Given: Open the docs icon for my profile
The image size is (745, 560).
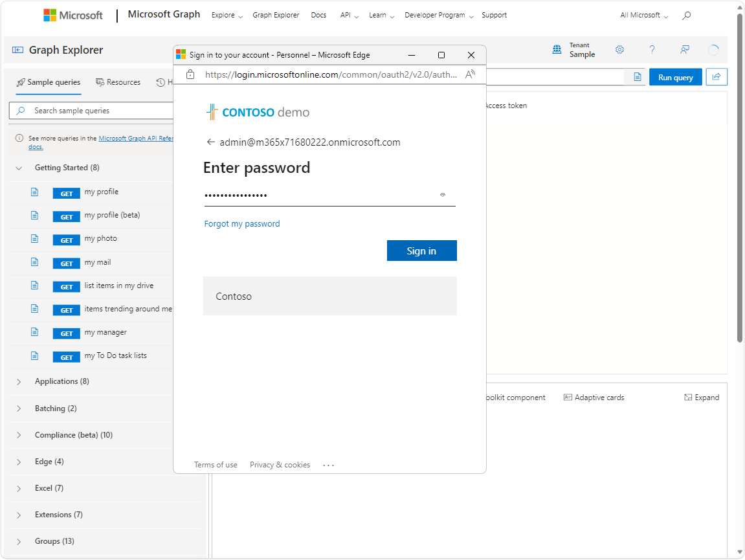Looking at the screenshot, I should (35, 192).
